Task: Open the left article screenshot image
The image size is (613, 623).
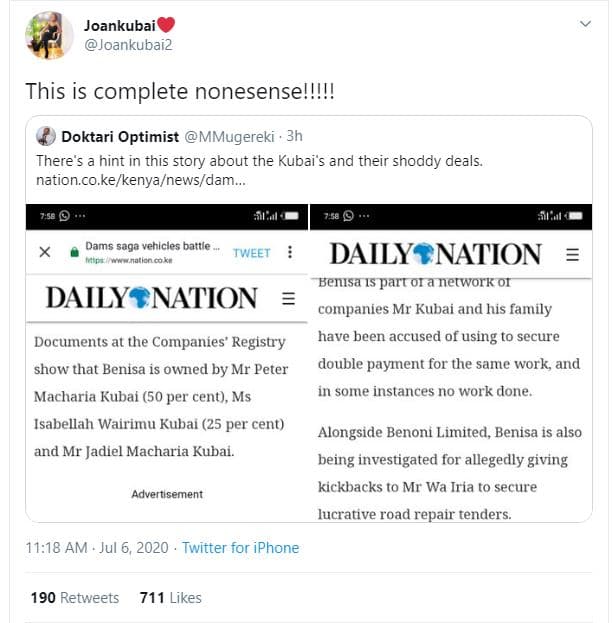Action: (x=167, y=400)
